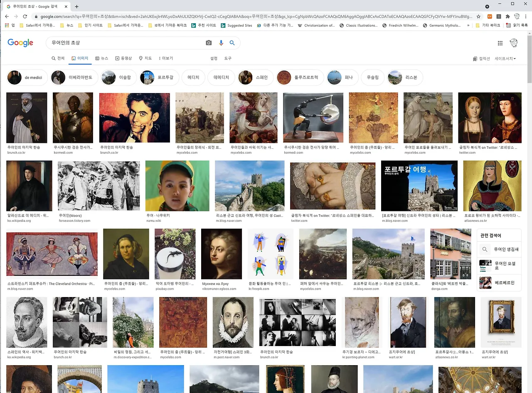Open the 스페인의 역사 engraving portrait result
This screenshot has width=532, height=393.
point(27,322)
